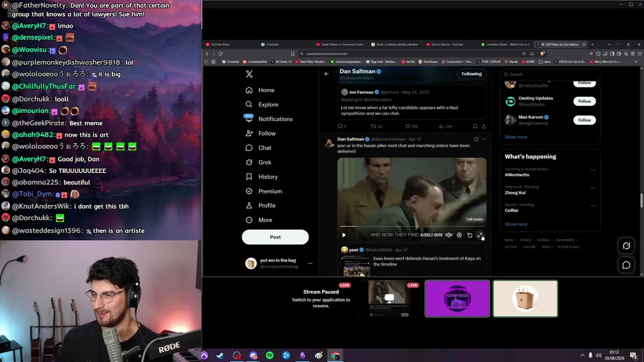
Task: Open video settings gear
Action: [x=459, y=235]
